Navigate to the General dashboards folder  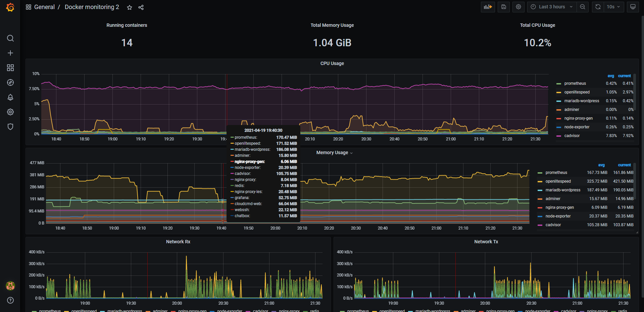45,7
